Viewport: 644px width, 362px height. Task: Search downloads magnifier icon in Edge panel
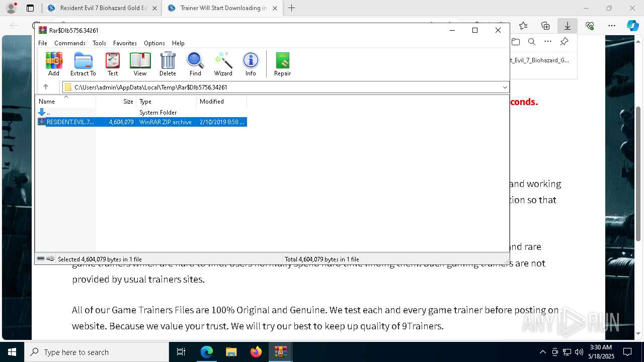click(x=531, y=42)
